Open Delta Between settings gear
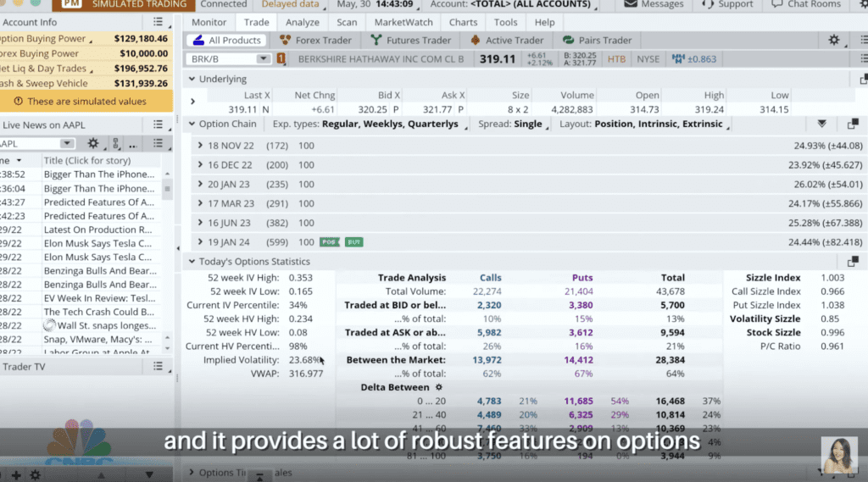868x482 pixels. (x=439, y=387)
